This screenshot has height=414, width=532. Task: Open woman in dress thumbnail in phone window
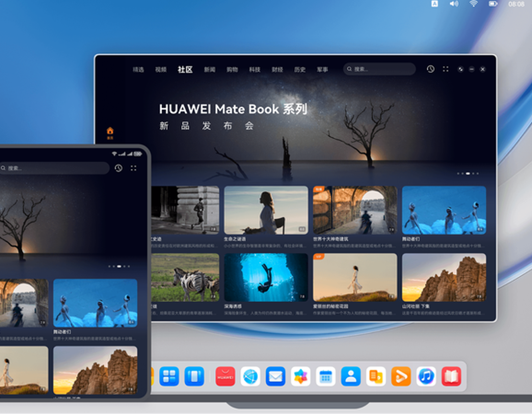tap(24, 370)
